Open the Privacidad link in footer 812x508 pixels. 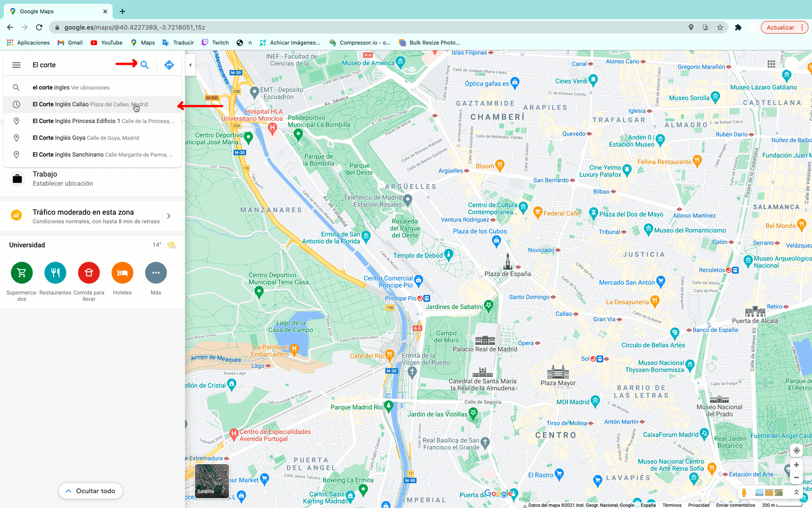coord(698,505)
